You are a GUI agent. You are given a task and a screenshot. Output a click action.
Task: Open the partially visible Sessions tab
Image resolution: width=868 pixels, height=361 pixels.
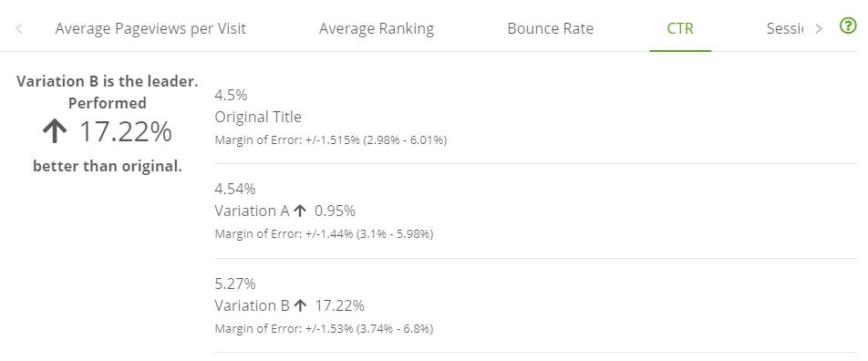(784, 28)
